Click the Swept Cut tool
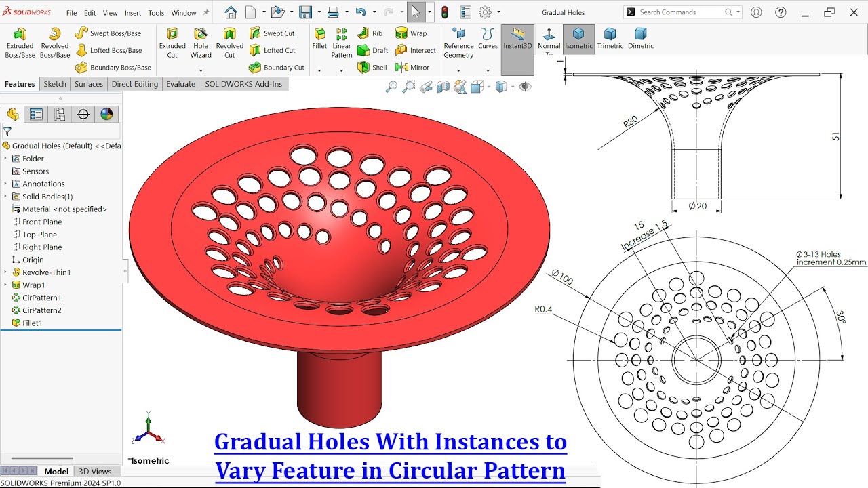 272,33
